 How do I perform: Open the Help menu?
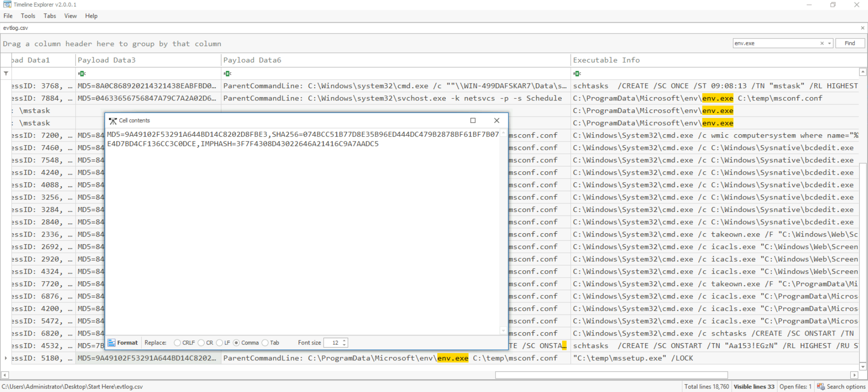pyautogui.click(x=91, y=16)
